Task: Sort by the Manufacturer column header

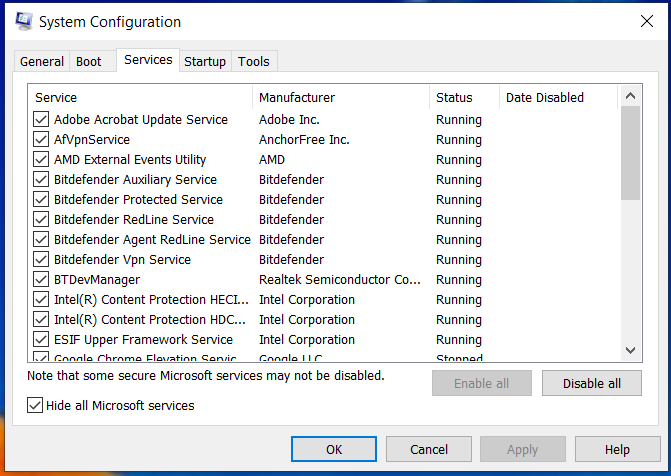Action: (x=341, y=97)
